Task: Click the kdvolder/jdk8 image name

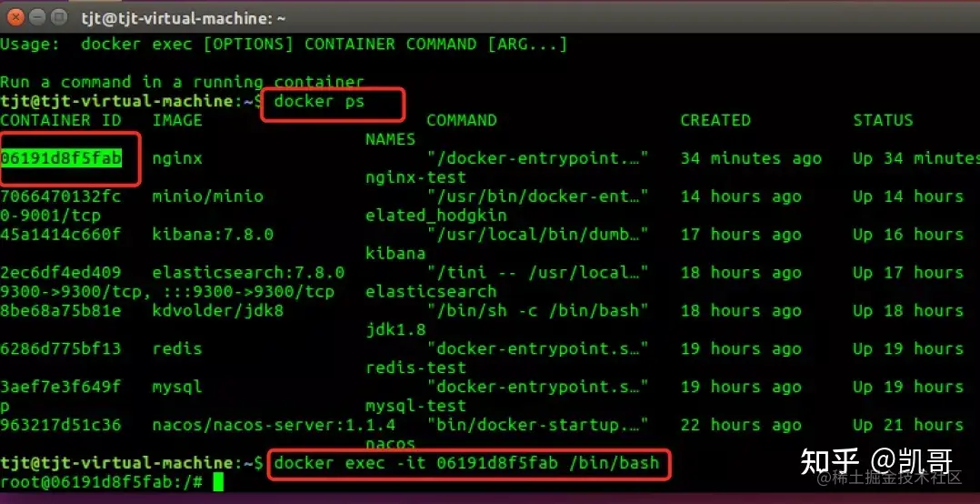Action: (218, 311)
